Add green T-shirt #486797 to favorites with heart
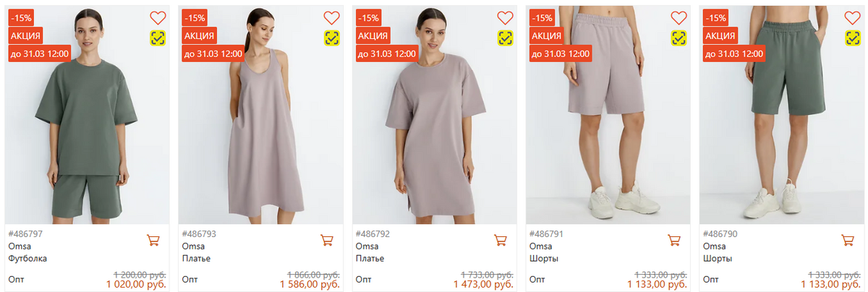Image resolution: width=868 pixels, height=292 pixels. (x=158, y=18)
